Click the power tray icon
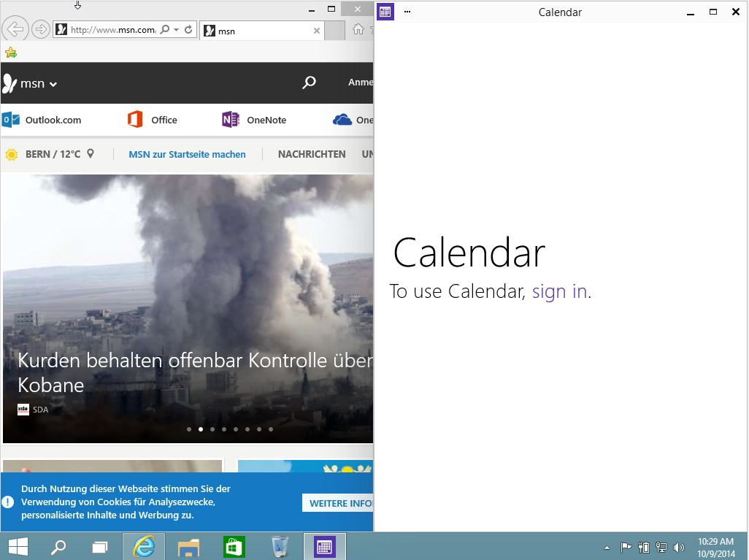 644,547
